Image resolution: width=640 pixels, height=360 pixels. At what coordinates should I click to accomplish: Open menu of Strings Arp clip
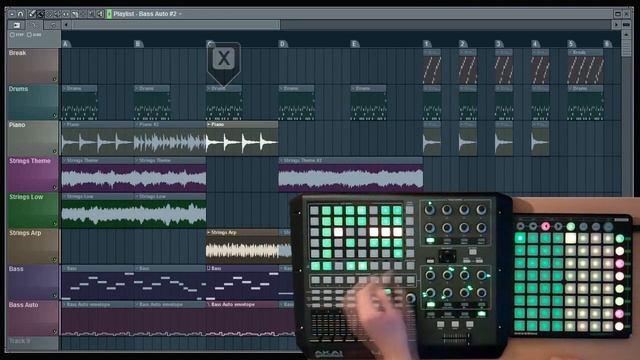point(209,232)
